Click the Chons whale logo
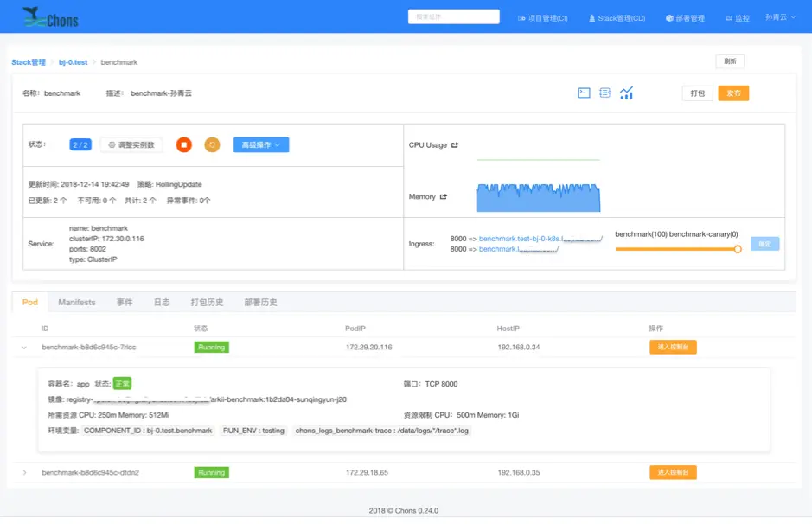 coord(50,17)
